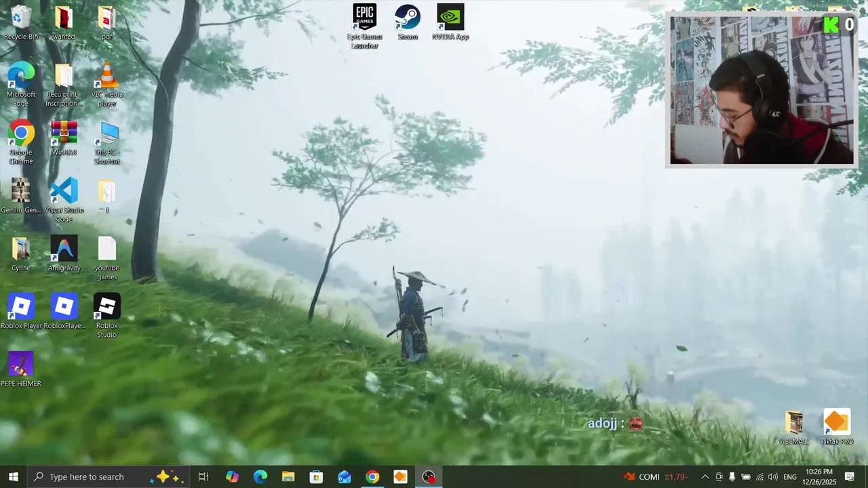The width and height of the screenshot is (868, 488).
Task: Launch Copilot from the taskbar
Action: 232,476
